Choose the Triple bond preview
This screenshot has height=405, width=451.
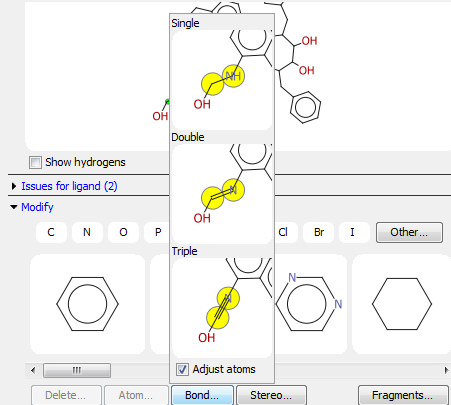222,308
